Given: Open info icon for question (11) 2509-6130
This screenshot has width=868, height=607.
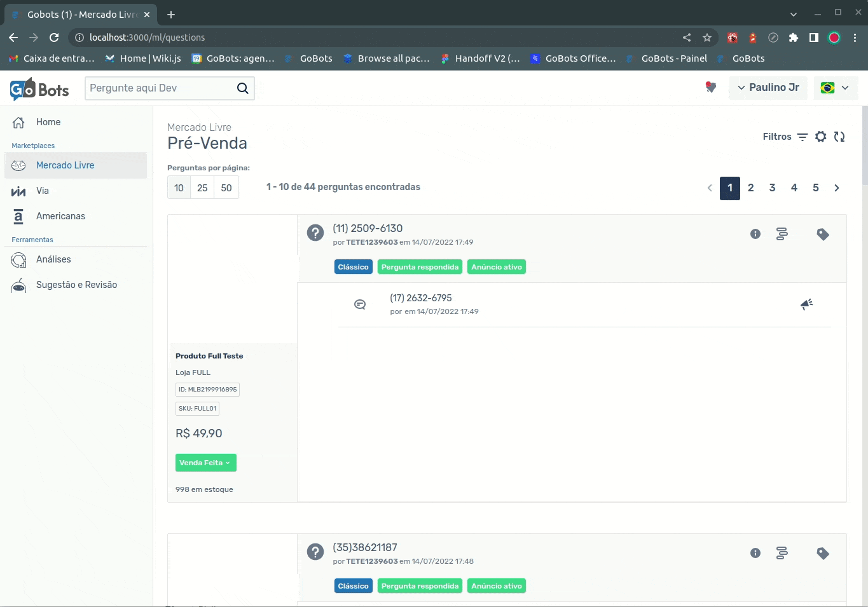Looking at the screenshot, I should (755, 234).
